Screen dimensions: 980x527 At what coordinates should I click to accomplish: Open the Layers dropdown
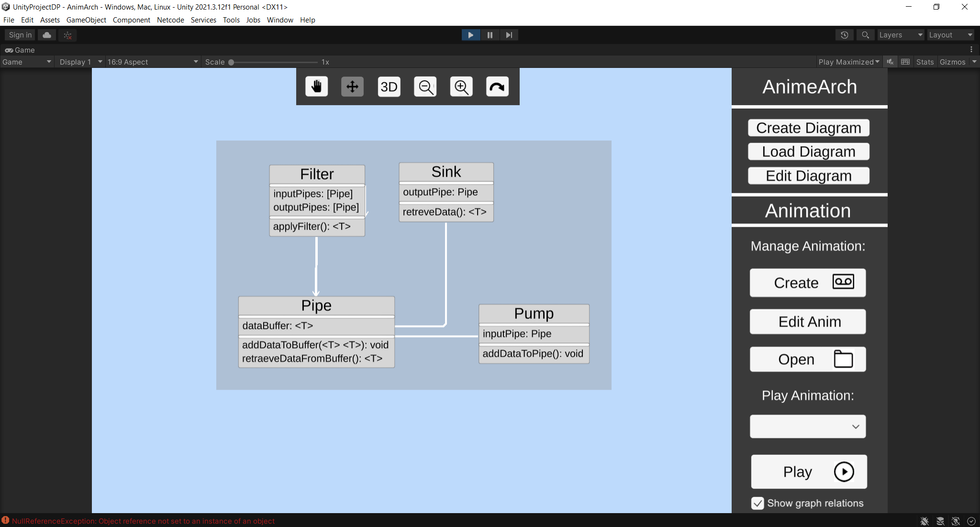coord(900,35)
